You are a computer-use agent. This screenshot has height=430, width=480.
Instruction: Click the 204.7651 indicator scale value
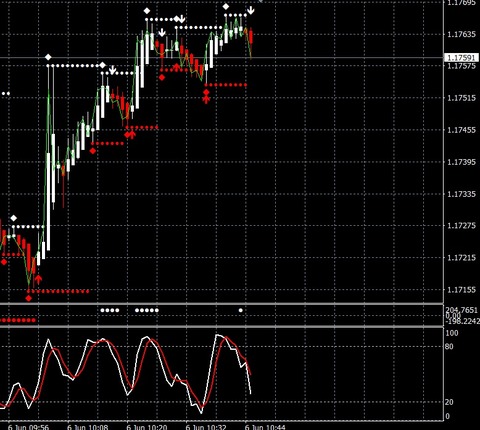(x=462, y=310)
